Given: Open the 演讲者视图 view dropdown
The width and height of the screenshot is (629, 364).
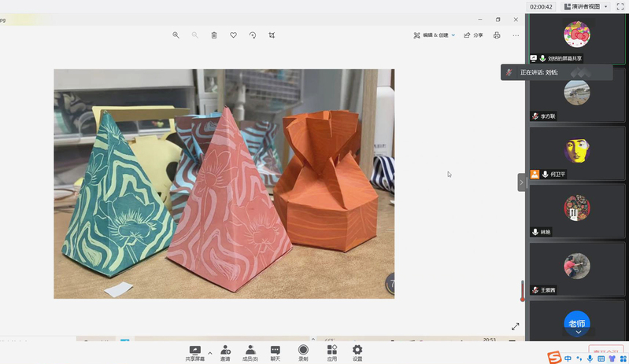Looking at the screenshot, I should pyautogui.click(x=586, y=6).
